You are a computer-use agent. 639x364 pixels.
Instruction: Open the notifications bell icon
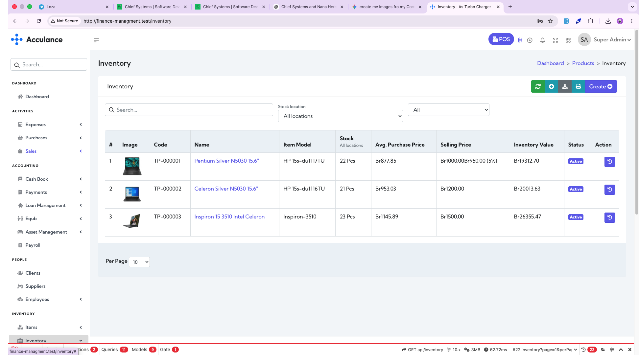coord(542,40)
